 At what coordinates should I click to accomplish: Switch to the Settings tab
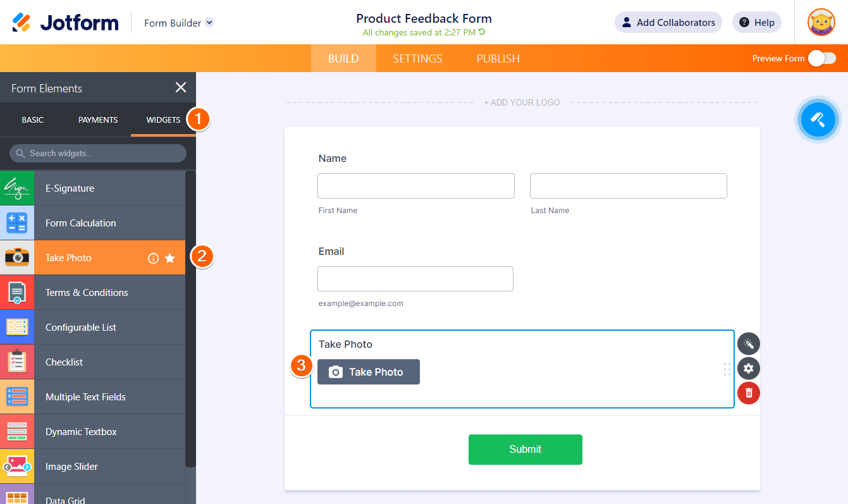(417, 59)
